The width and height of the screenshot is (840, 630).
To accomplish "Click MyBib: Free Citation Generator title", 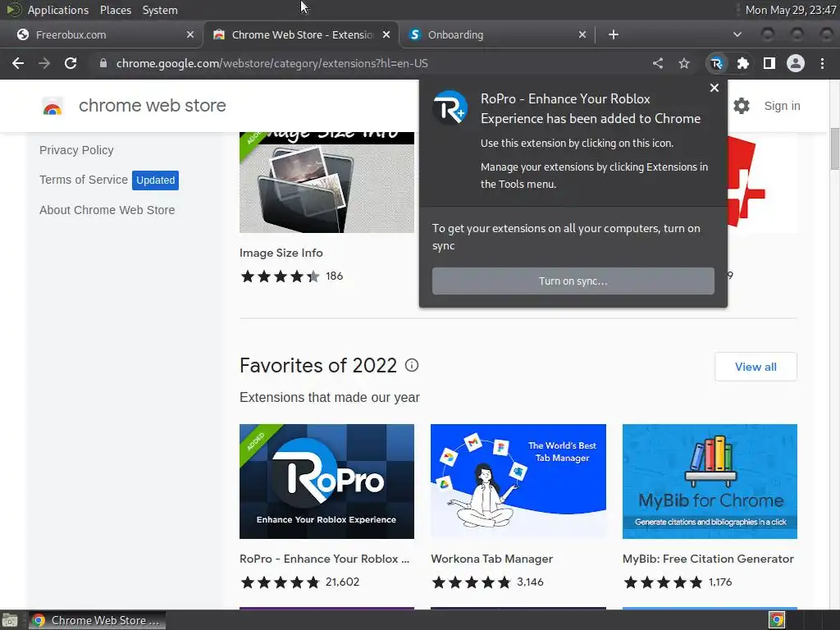I will pyautogui.click(x=708, y=559).
